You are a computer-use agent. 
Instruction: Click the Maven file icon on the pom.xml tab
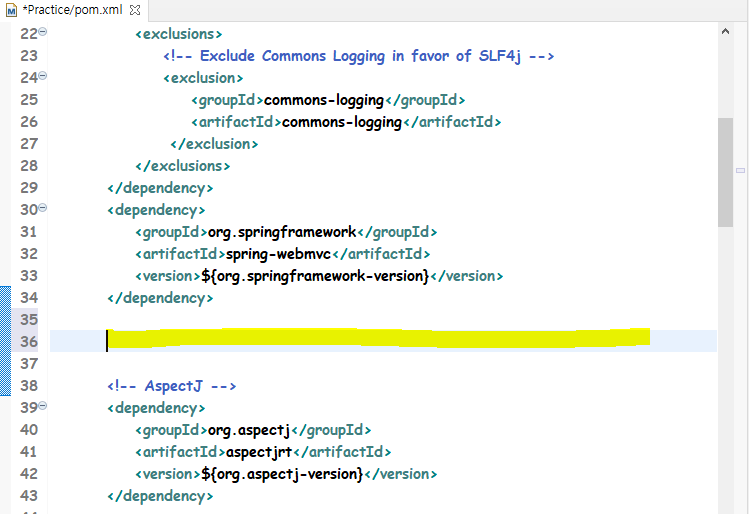[x=11, y=11]
